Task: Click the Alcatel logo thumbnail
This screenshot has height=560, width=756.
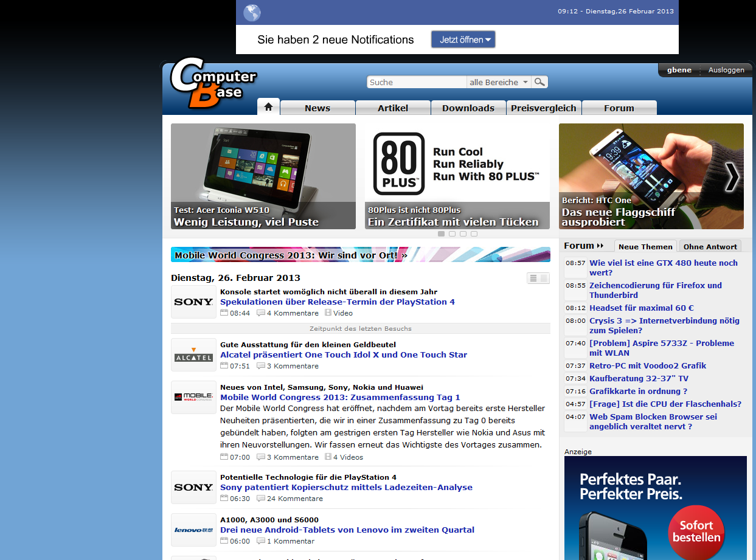Action: pos(193,355)
